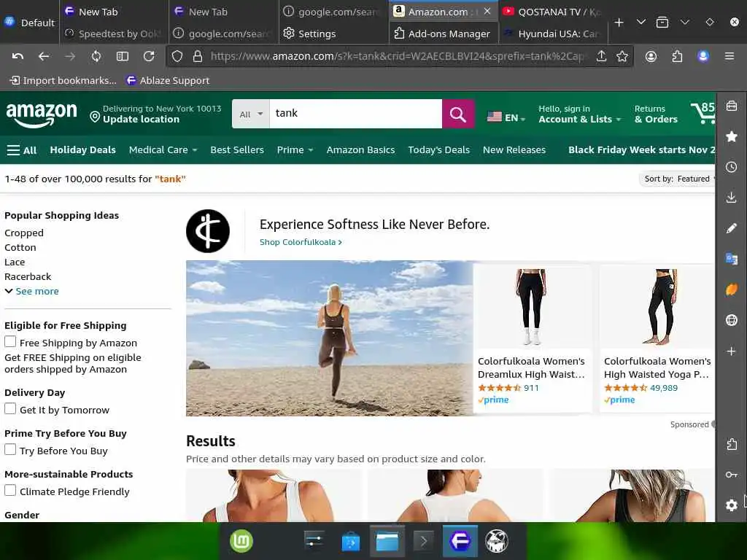Switch to Speedtest by Ookla tab

pos(113,34)
